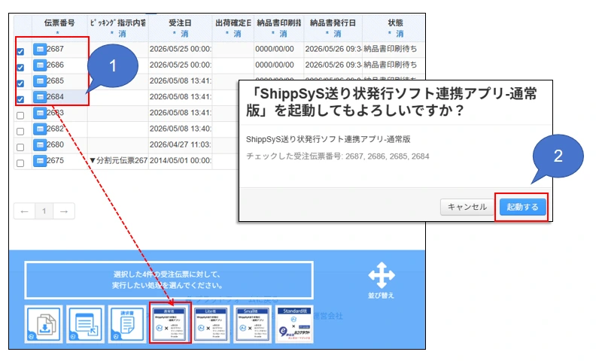
Task: Click the 選択した4件の受注伝票 message box
Action: pos(169,280)
